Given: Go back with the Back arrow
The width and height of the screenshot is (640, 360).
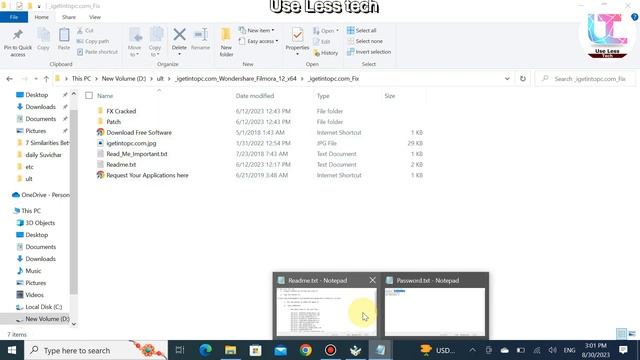Looking at the screenshot, I should pos(9,79).
